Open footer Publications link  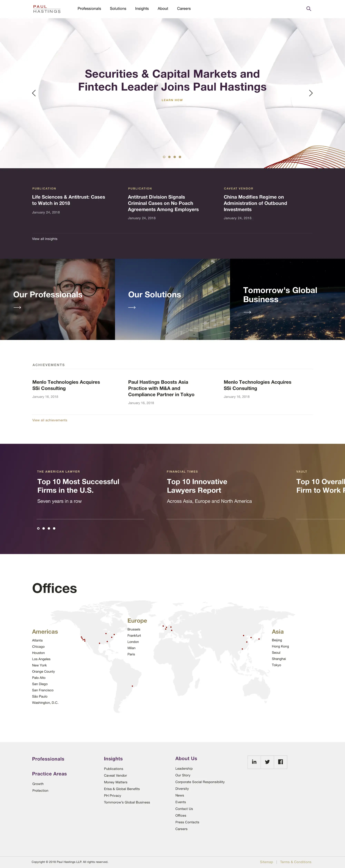(114, 769)
